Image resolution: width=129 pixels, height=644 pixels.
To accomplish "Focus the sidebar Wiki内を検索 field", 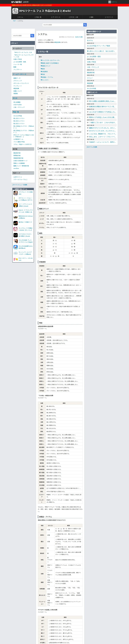I will (x=21, y=36).
